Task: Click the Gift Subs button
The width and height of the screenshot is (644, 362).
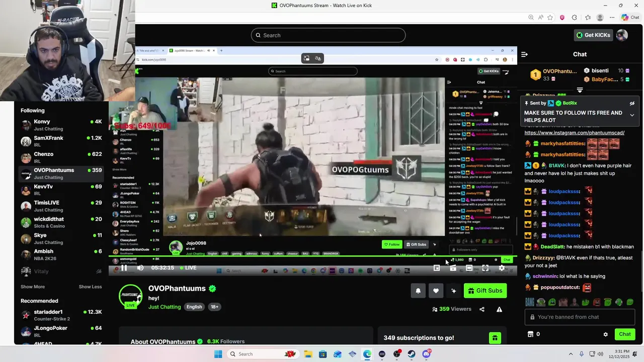Action: point(485,291)
